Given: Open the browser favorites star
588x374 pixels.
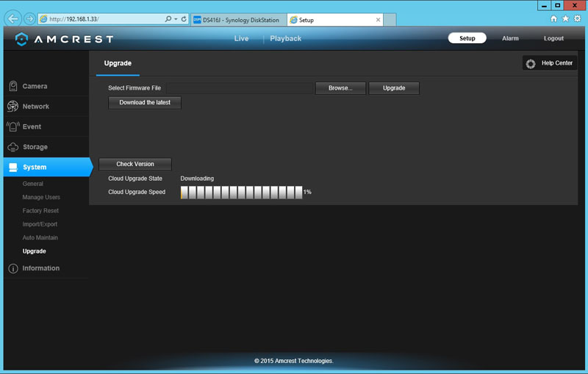Looking at the screenshot, I should pos(565,19).
